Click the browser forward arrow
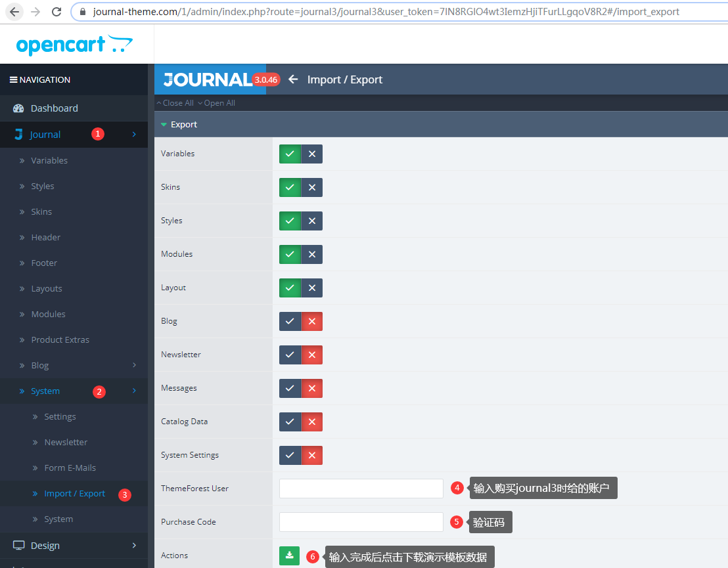 [35, 12]
